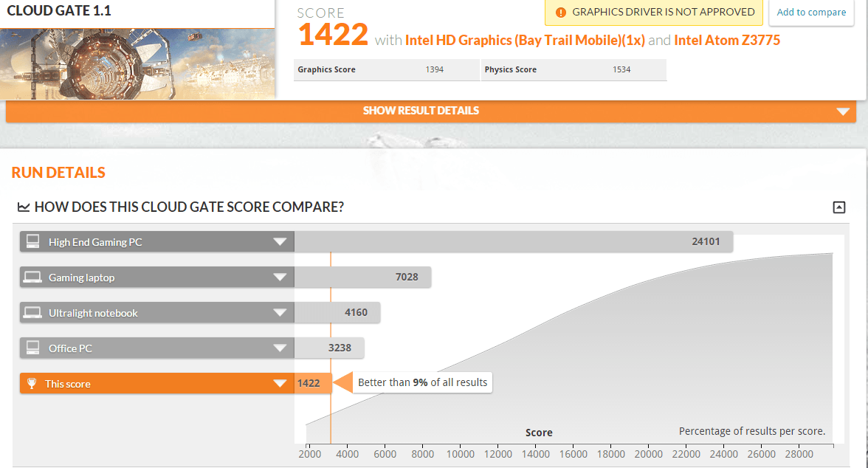The height and width of the screenshot is (468, 868).
Task: Click Better than 9% of all results tooltip
Action: [422, 382]
